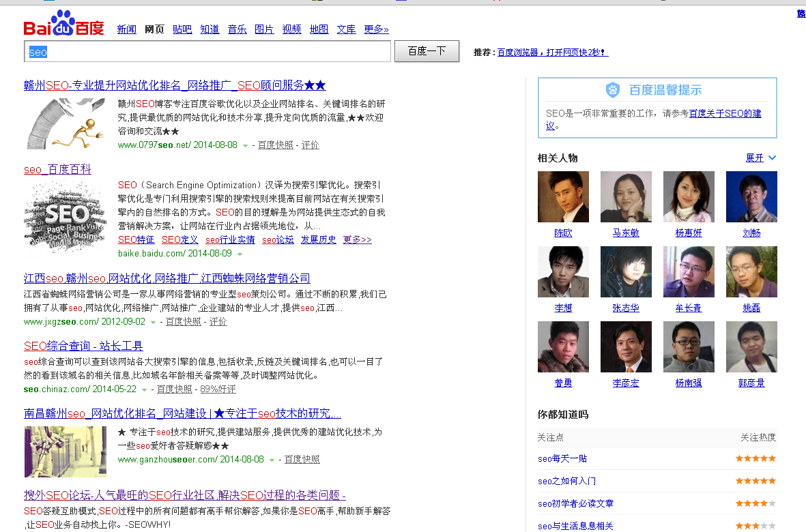Expand dropdown arrow next to seo.chinaz.com
Image resolution: width=806 pixels, height=532 pixels.
[x=144, y=390]
